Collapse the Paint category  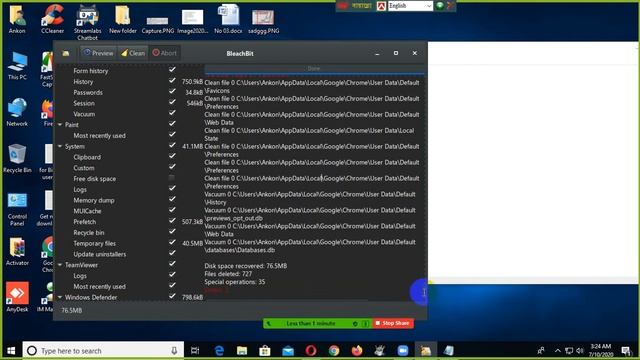[x=60, y=125]
